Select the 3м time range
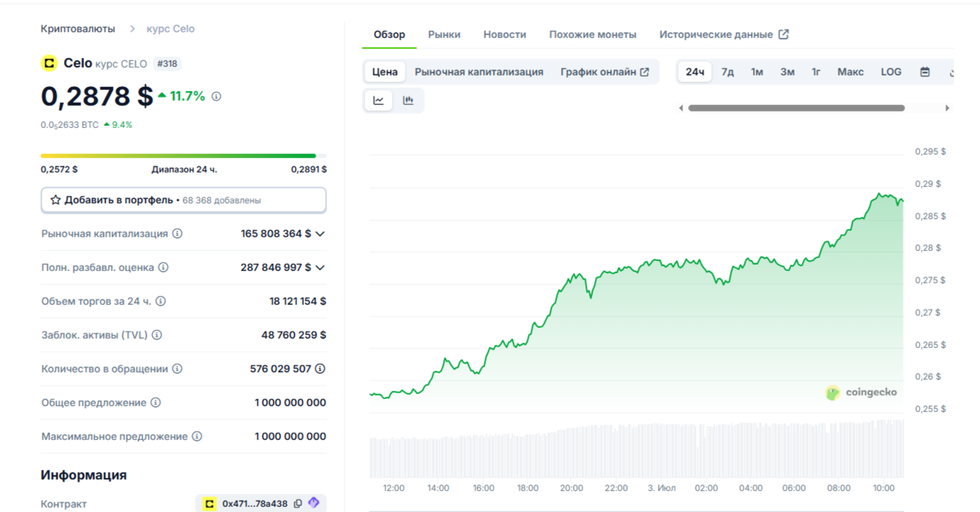 click(787, 72)
